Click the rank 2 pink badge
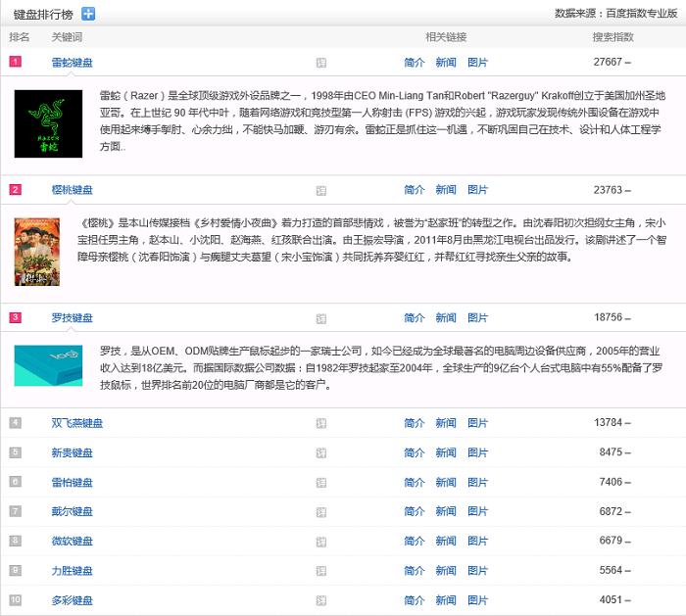The width and height of the screenshot is (686, 616). 16,189
